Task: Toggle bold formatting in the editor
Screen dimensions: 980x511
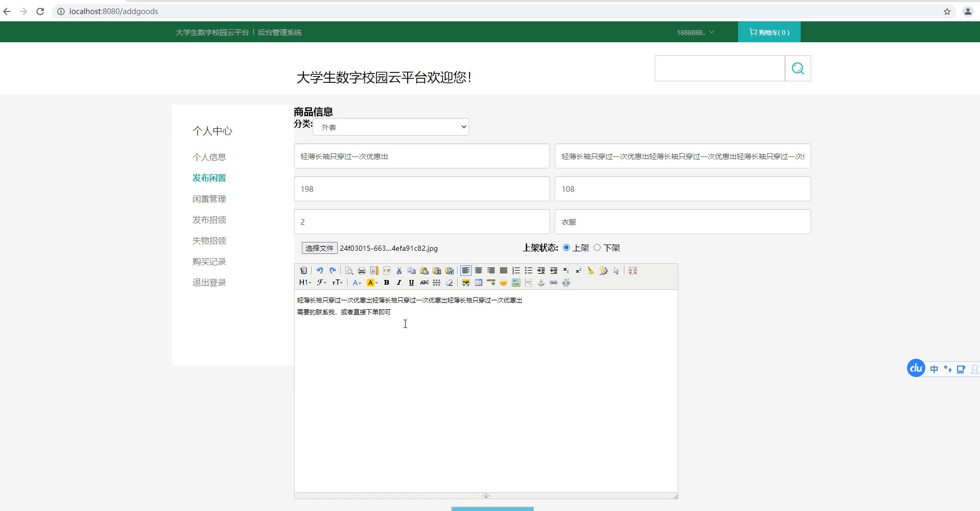Action: pos(386,283)
